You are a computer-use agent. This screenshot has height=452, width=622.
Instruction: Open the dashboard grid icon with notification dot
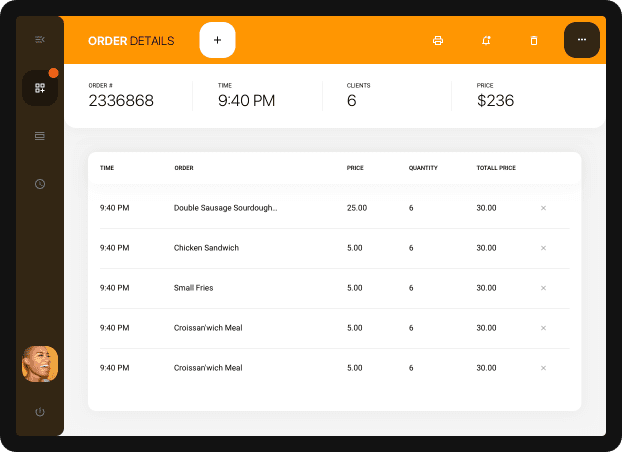pyautogui.click(x=40, y=88)
